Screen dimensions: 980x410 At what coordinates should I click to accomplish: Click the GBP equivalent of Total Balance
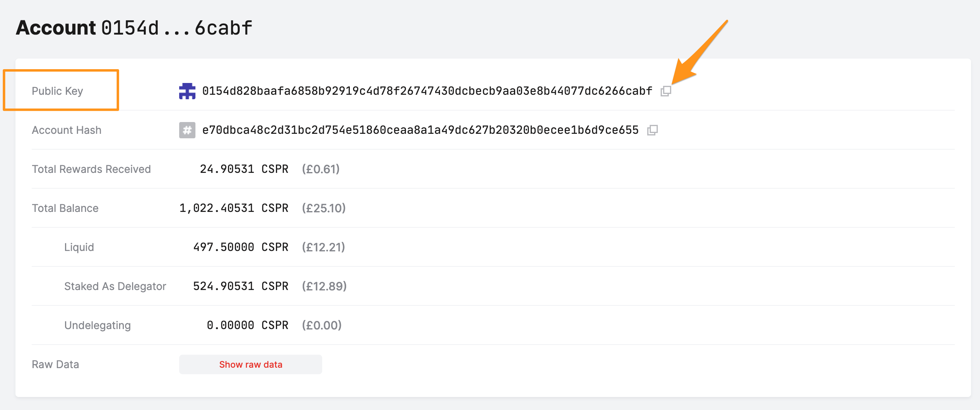tap(324, 208)
